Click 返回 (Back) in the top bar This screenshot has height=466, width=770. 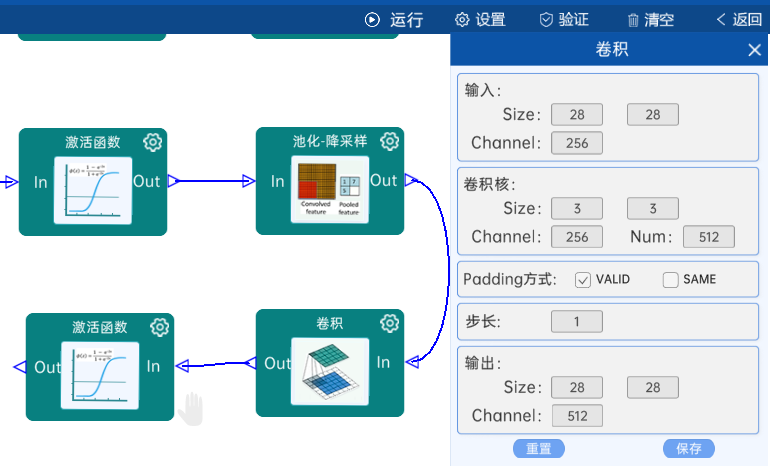[x=739, y=20]
